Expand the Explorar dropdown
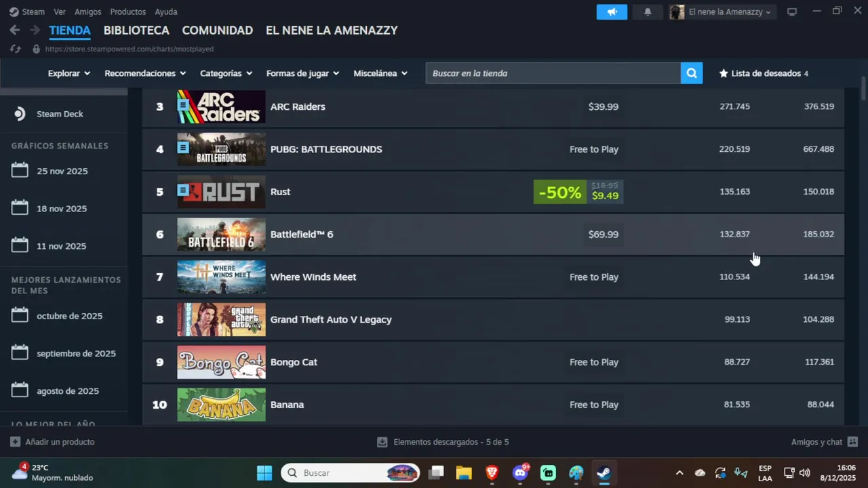Image resolution: width=868 pixels, height=488 pixels. pyautogui.click(x=69, y=73)
